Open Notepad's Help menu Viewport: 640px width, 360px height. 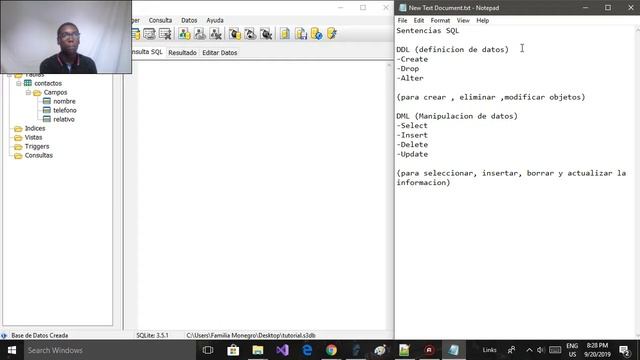point(482,20)
